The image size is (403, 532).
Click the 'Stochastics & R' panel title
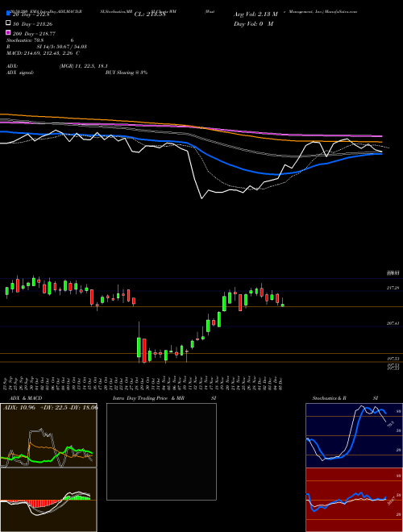(x=329, y=398)
